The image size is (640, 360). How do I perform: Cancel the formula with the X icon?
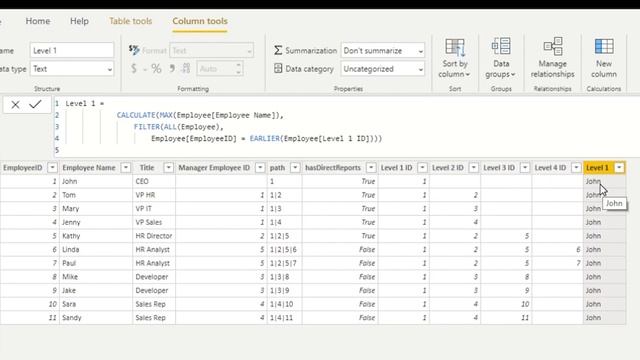[15, 104]
